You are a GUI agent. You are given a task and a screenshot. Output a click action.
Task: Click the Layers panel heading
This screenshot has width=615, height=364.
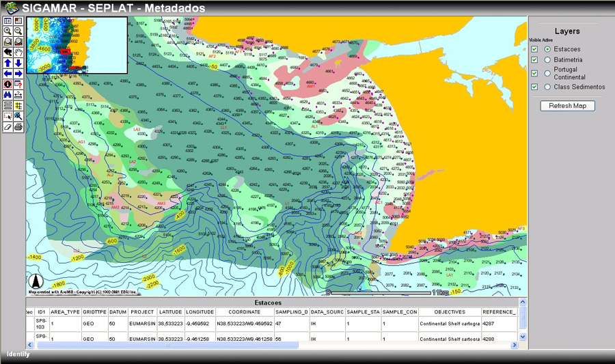click(567, 31)
